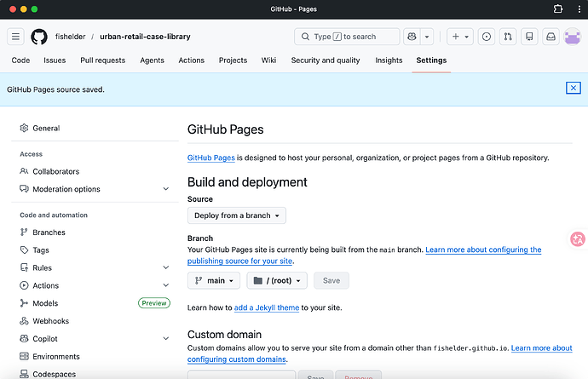Open the Notifications inbox icon
The image size is (588, 379).
[551, 37]
